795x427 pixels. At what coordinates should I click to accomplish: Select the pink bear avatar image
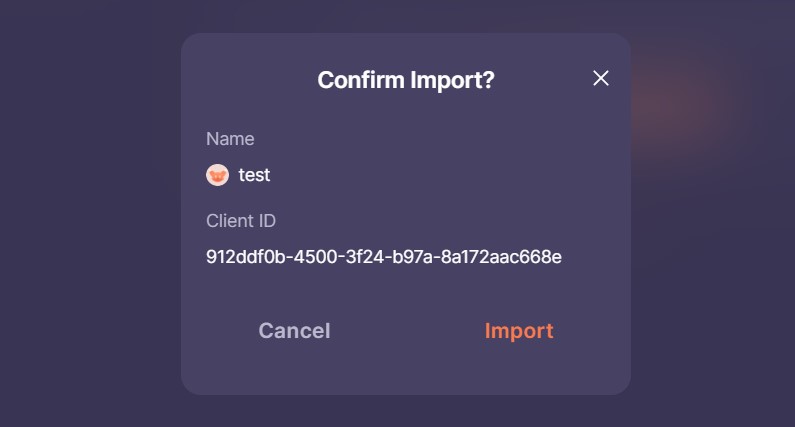click(x=217, y=175)
